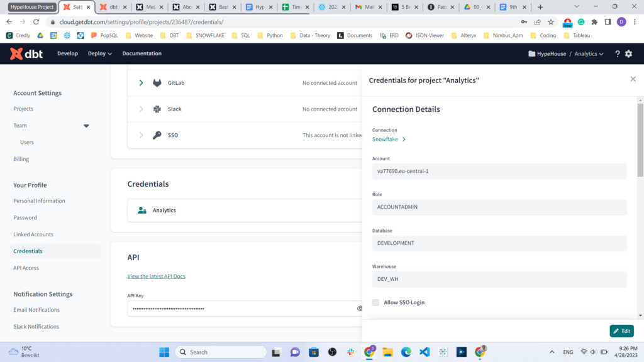Viewport: 644px width, 362px height.
Task: Open the settings gear icon
Action: pyautogui.click(x=628, y=54)
